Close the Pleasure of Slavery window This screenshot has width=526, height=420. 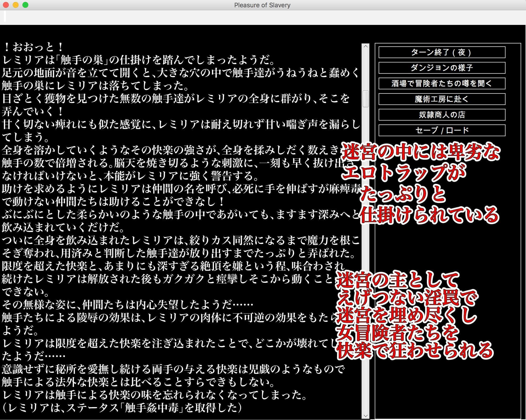(6, 5)
